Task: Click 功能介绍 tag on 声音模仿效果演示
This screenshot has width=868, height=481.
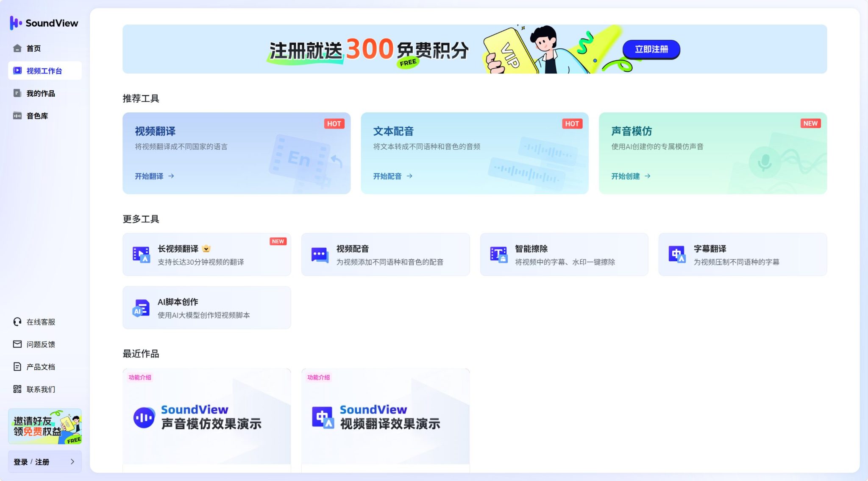Action: pos(140,378)
